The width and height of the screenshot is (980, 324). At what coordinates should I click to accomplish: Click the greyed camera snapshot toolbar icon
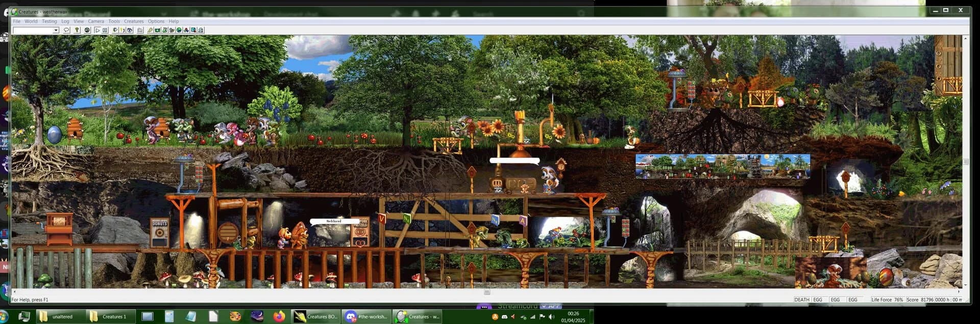tap(140, 30)
